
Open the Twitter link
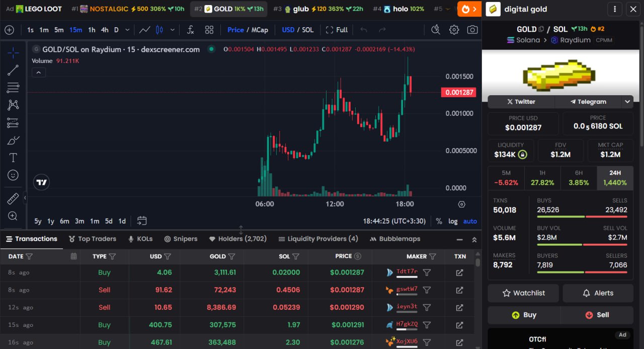coord(521,102)
